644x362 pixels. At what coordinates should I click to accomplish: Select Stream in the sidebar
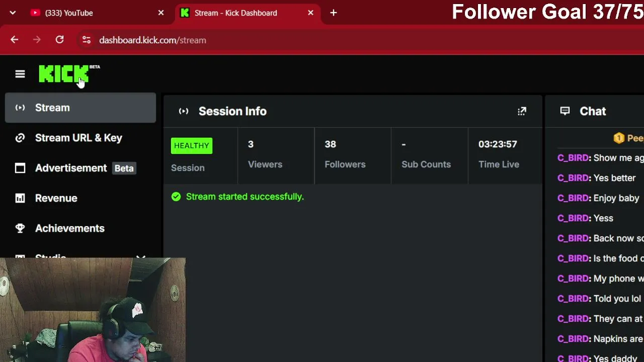click(x=80, y=108)
